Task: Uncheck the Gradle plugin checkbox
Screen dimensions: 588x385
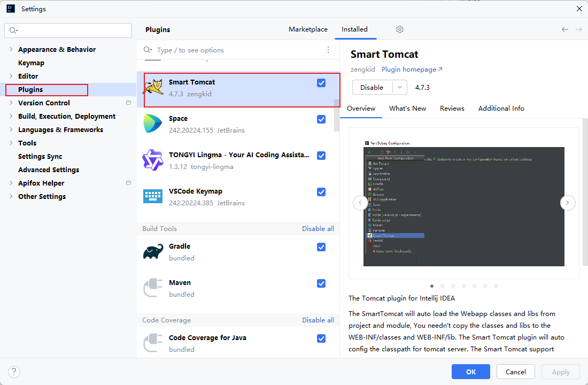Action: pyautogui.click(x=321, y=247)
